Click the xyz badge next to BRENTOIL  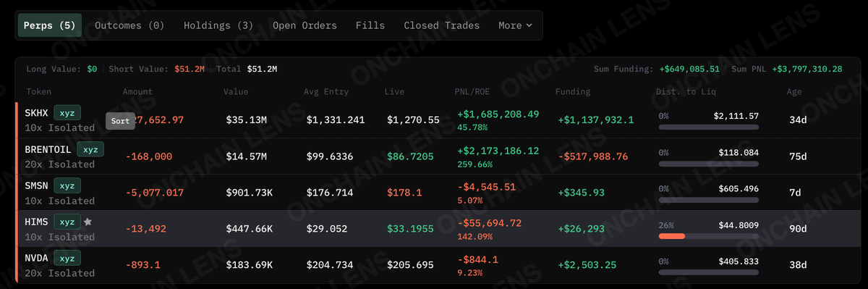point(90,149)
